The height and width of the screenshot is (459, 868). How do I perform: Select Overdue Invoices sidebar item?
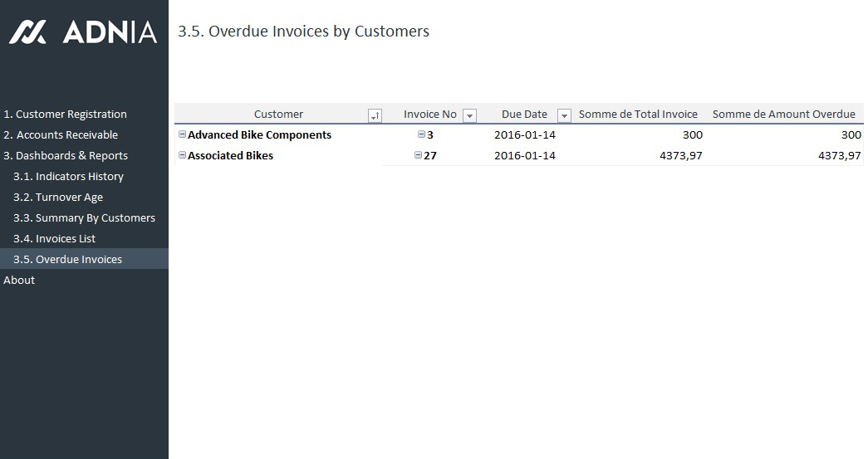click(67, 260)
